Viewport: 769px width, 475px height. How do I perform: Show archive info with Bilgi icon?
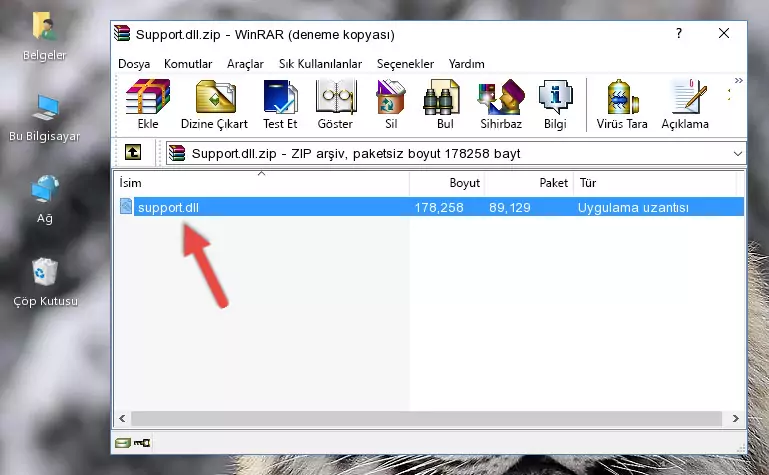(555, 97)
